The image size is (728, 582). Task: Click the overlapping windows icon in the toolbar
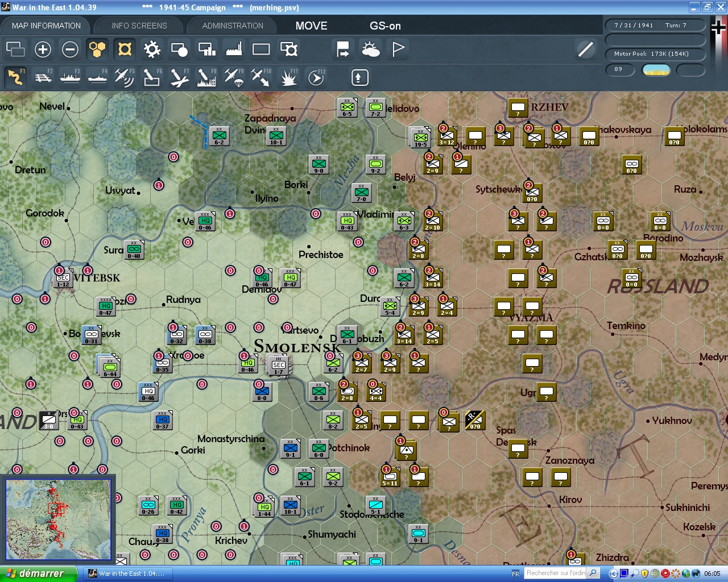15,49
